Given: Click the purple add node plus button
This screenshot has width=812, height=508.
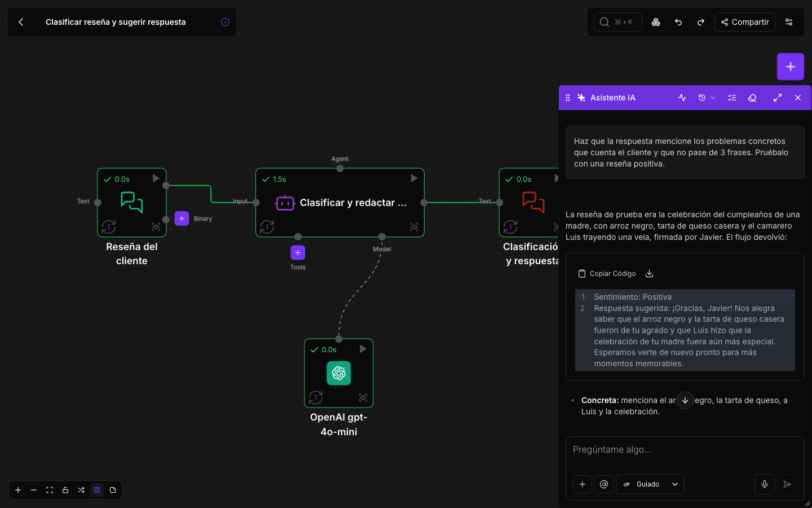Looking at the screenshot, I should click(791, 67).
